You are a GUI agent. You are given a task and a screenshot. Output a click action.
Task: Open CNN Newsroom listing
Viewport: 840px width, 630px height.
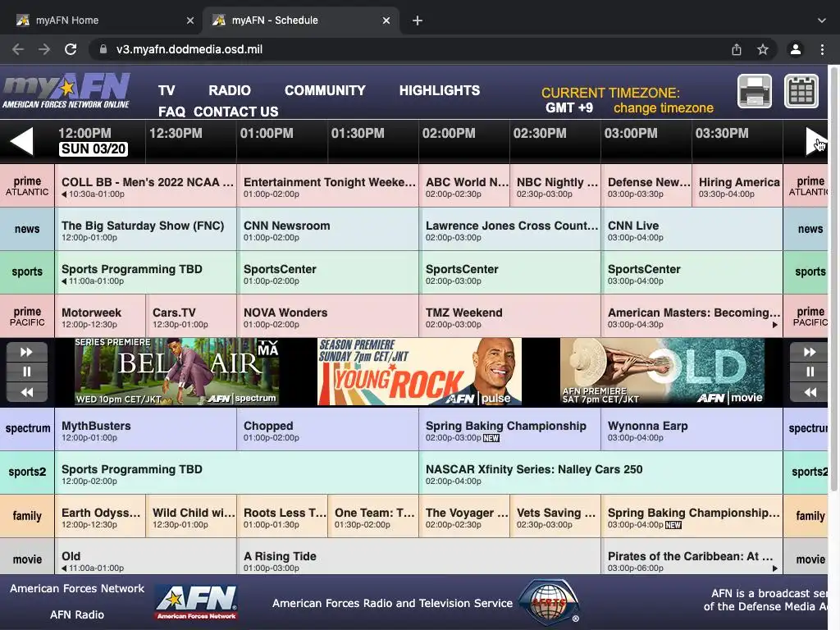point(328,230)
